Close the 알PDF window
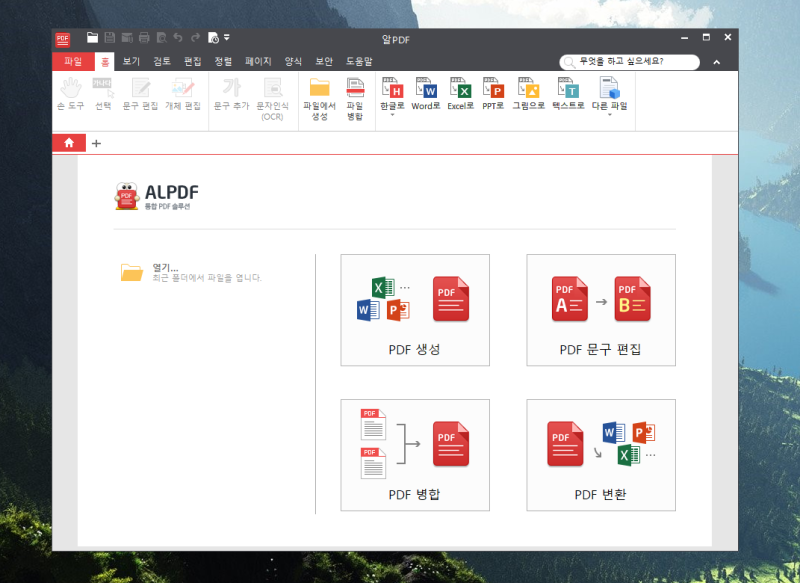Viewport: 800px width, 583px height. (728, 37)
